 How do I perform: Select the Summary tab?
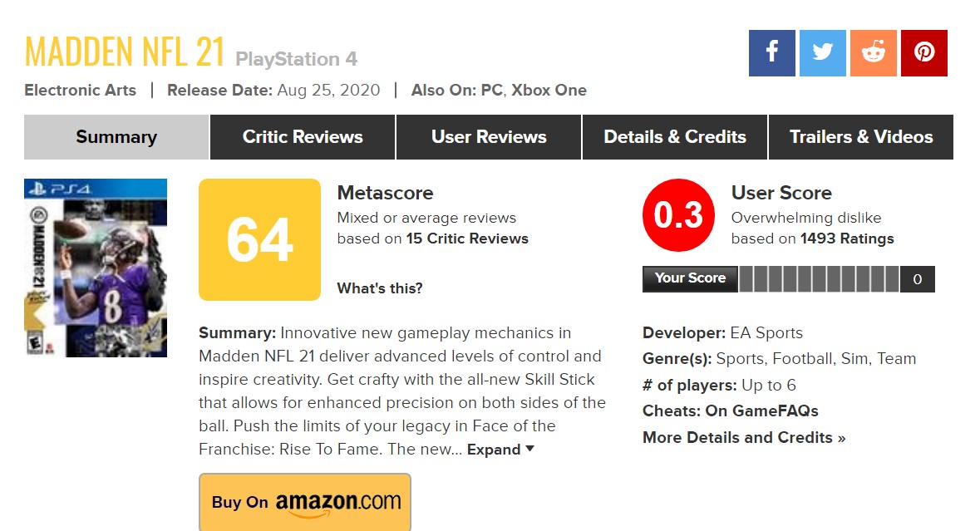click(116, 137)
